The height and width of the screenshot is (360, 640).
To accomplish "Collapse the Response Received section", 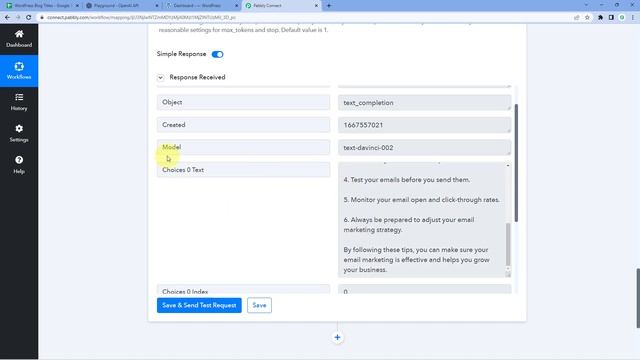I will (160, 78).
